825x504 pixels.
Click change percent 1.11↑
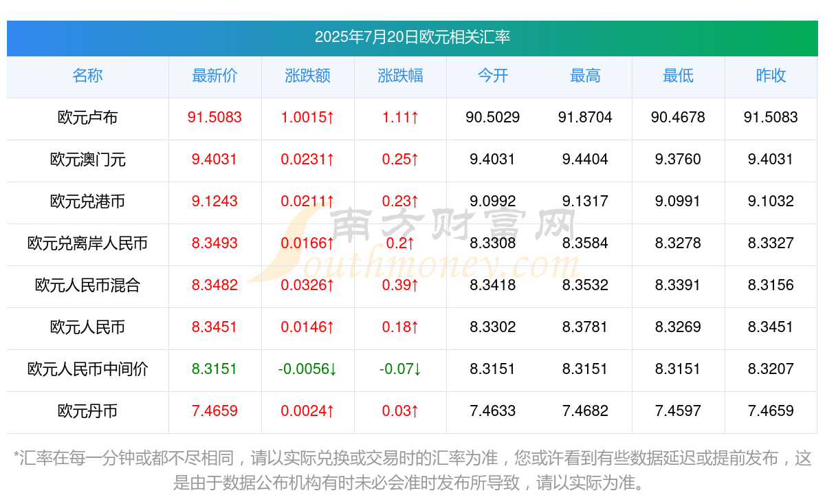pyautogui.click(x=400, y=118)
